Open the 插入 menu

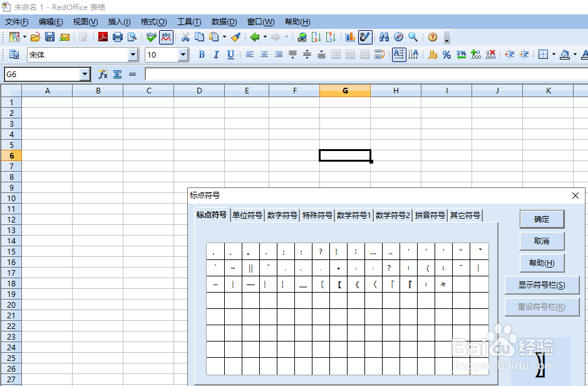(x=119, y=21)
